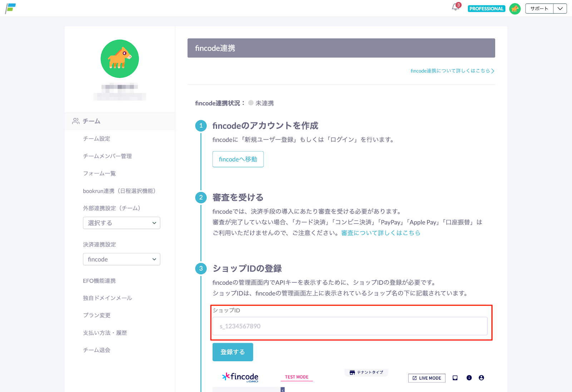This screenshot has height=392, width=572.
Task: Click the formrun logo in header
Action: [x=10, y=9]
